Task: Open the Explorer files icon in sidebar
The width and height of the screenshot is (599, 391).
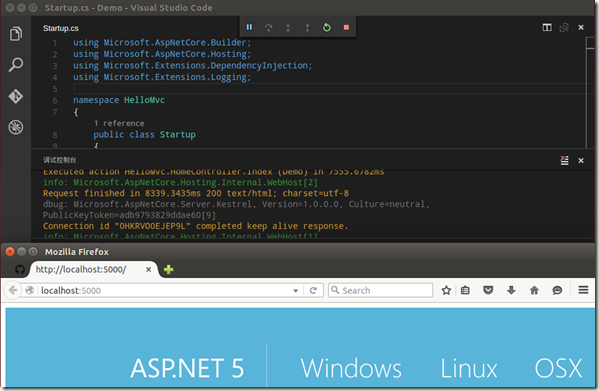Action: pyautogui.click(x=16, y=34)
